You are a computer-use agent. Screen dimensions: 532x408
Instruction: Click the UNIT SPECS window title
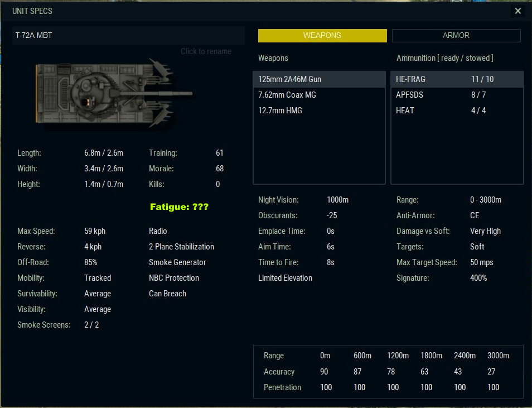pos(32,11)
